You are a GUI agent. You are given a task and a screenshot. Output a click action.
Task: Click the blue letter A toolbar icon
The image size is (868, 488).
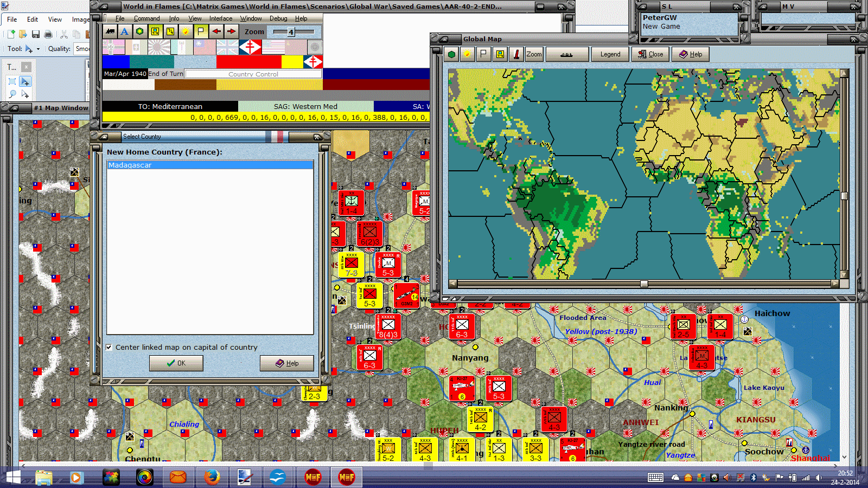(x=125, y=31)
